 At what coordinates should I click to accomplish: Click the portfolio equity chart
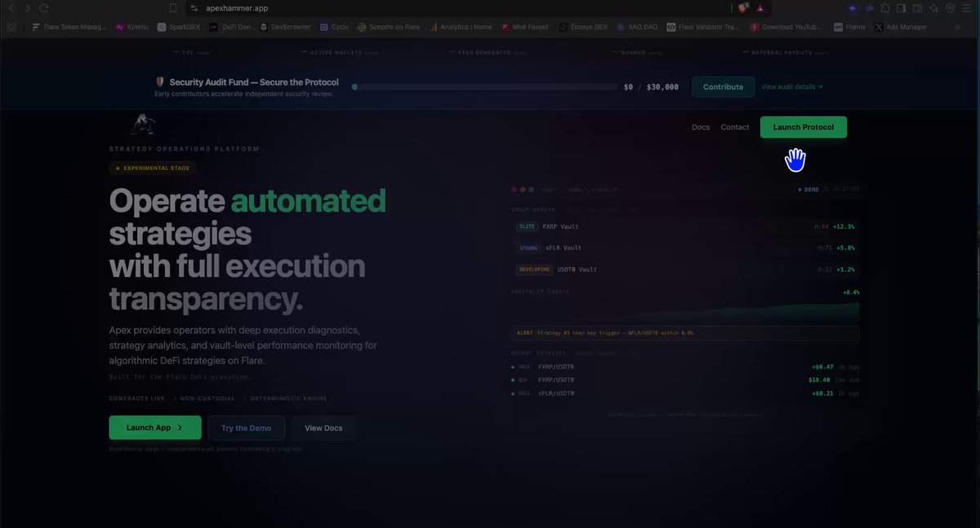(x=684, y=311)
